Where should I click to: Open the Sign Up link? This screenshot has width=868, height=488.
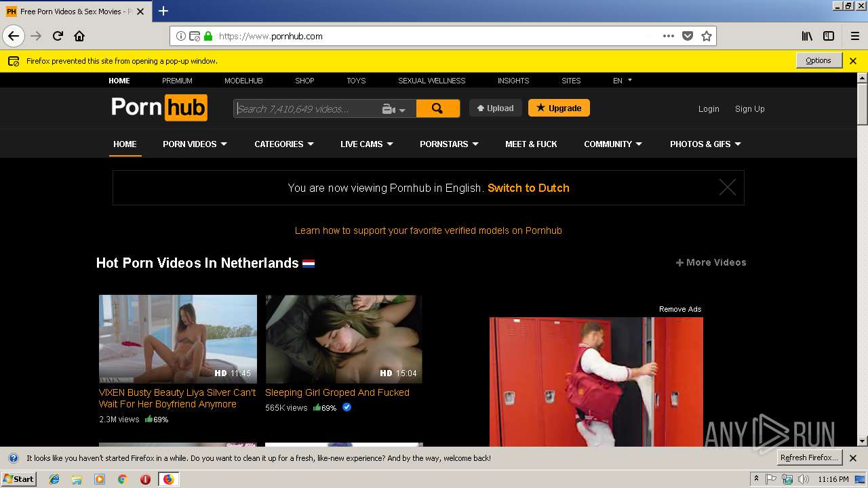[749, 108]
